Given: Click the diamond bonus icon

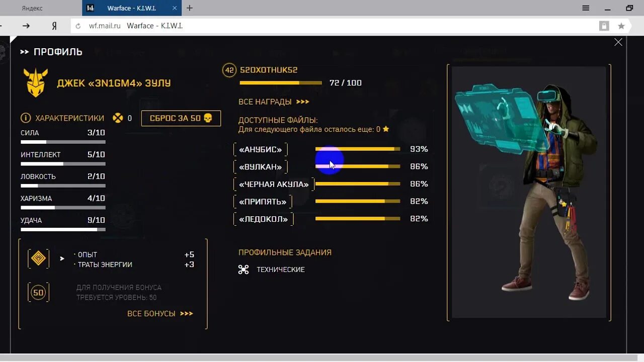Looking at the screenshot, I should click(x=38, y=258).
